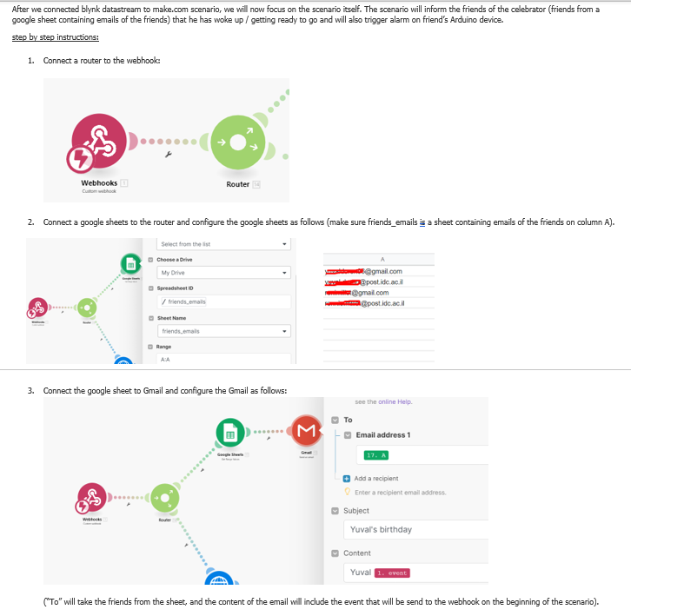Click the wrench icon between Webhooks and Router
The width and height of the screenshot is (684, 616).
pyautogui.click(x=168, y=156)
